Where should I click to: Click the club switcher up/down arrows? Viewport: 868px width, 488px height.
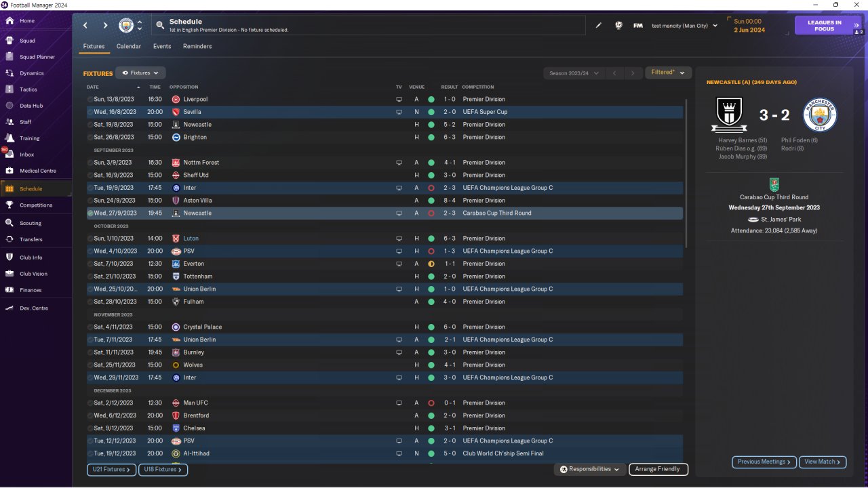(x=140, y=26)
